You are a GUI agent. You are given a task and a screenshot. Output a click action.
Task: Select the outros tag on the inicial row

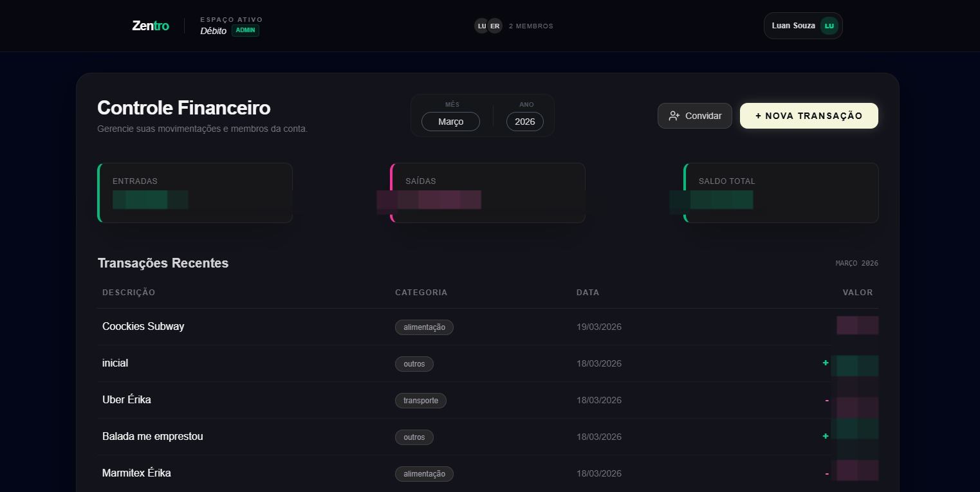(414, 363)
